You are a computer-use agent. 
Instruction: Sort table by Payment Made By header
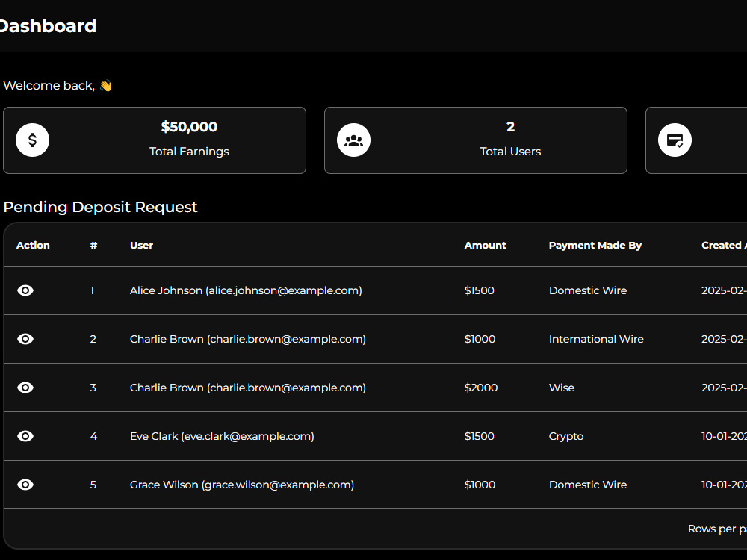[595, 245]
